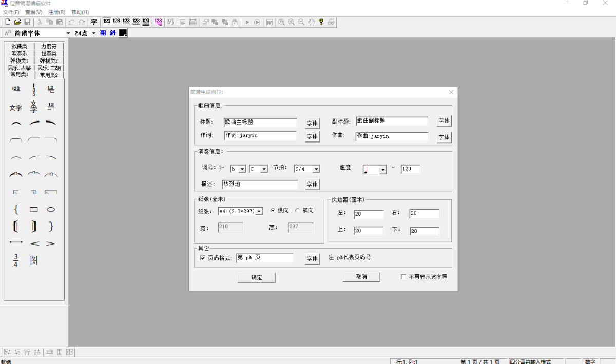Click the bold 粗 formatting button
This screenshot has width=616, height=364.
(103, 33)
